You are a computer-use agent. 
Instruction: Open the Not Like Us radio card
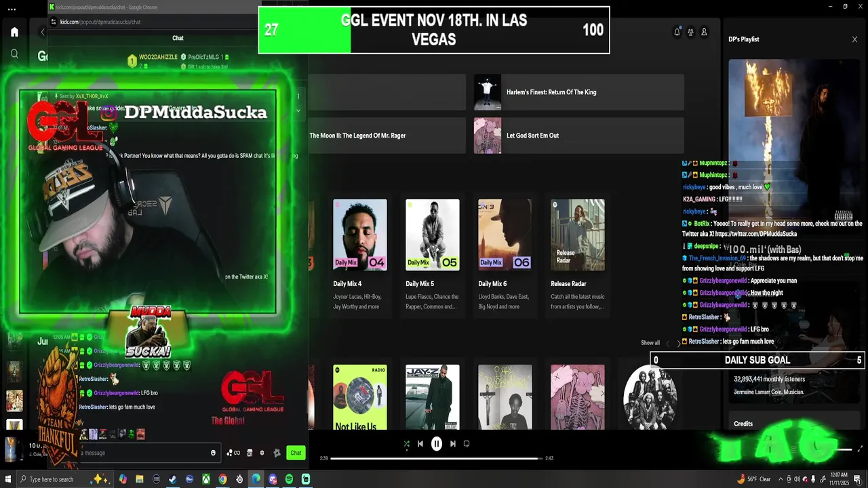pos(360,397)
